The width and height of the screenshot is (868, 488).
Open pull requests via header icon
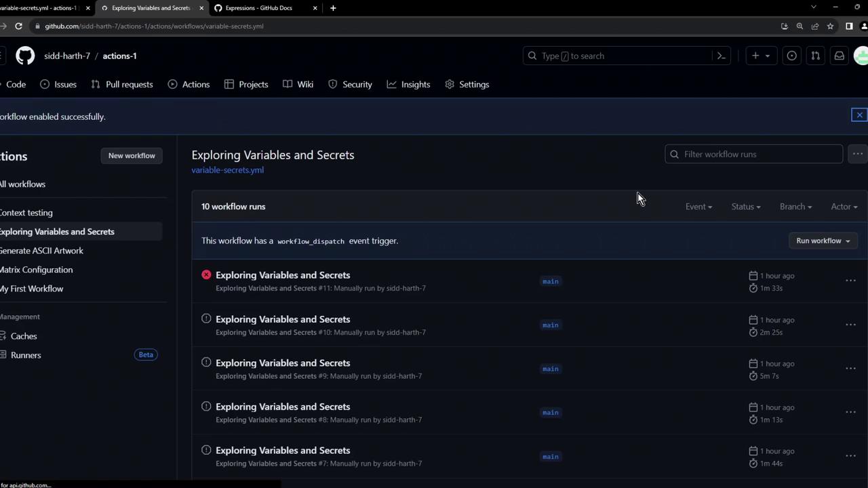pyautogui.click(x=815, y=56)
